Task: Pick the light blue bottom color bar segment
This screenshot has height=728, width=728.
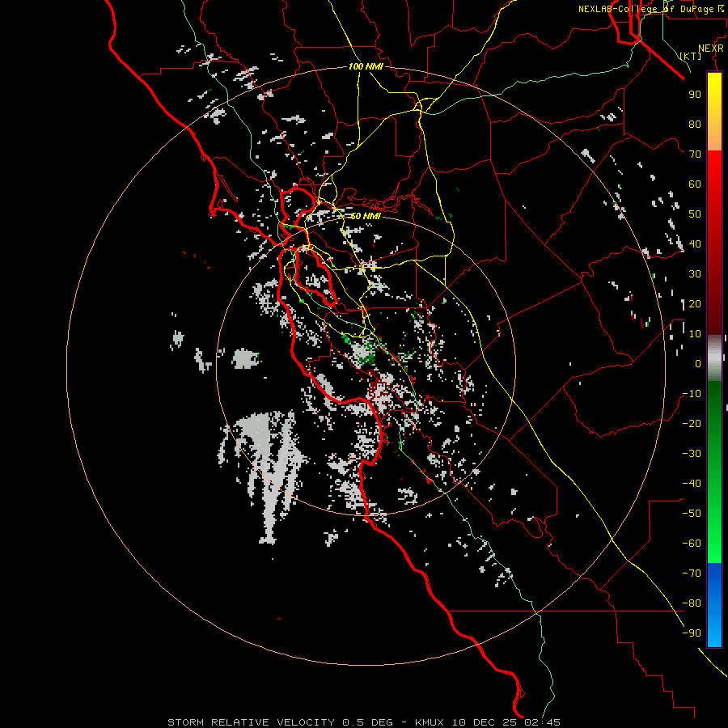Action: coord(714,630)
